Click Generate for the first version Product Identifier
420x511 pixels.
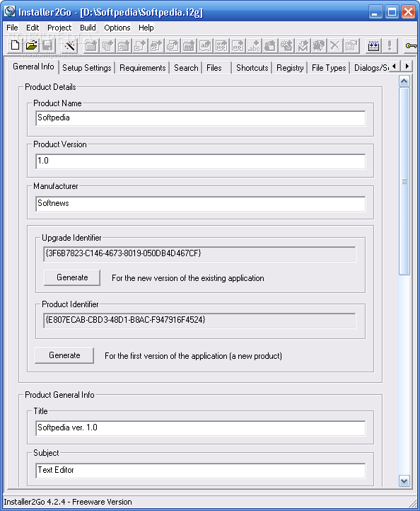point(64,355)
